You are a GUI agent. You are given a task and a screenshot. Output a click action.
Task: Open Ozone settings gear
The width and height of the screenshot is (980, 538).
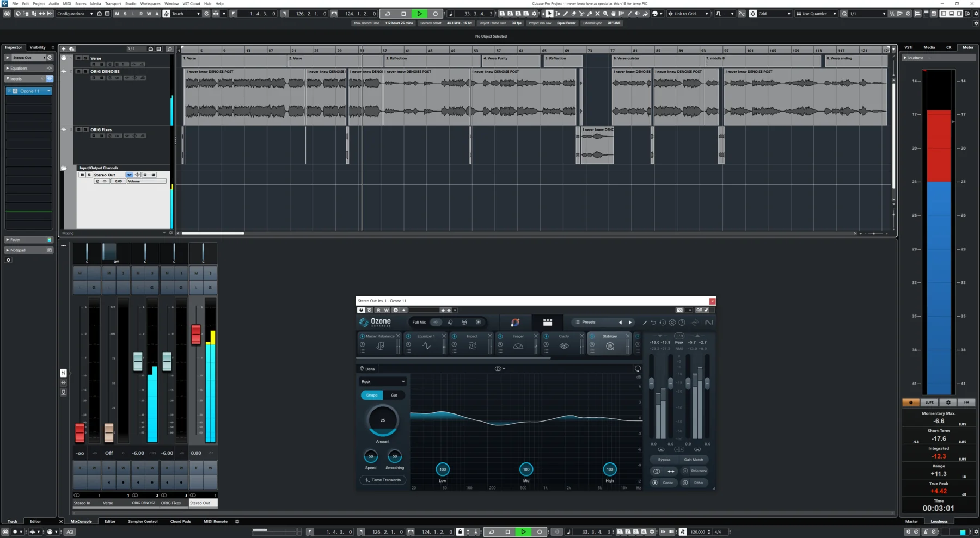coord(672,323)
